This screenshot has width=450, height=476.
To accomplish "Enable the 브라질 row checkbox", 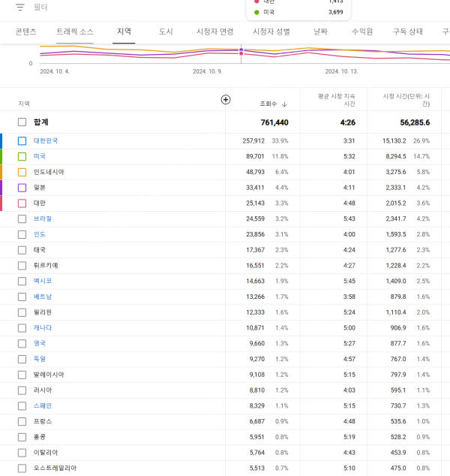I will tap(22, 218).
